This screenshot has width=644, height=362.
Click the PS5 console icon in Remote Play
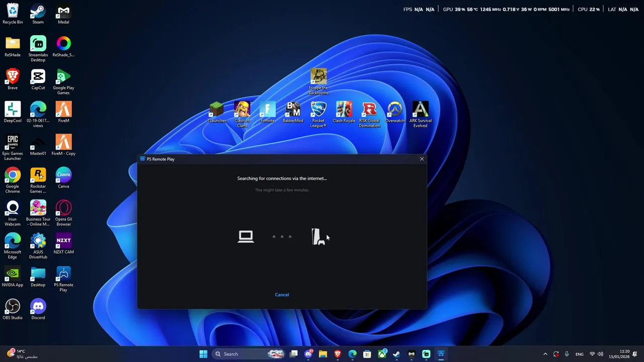[318, 237]
